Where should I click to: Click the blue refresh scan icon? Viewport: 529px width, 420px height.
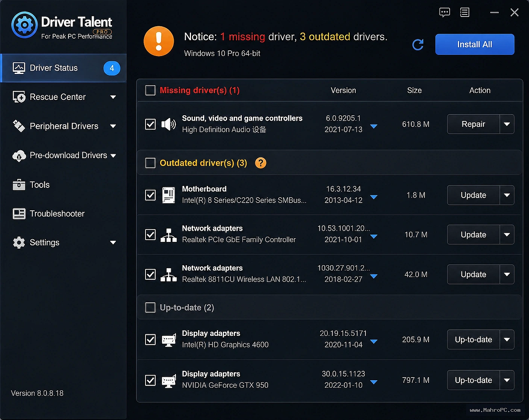coord(418,45)
